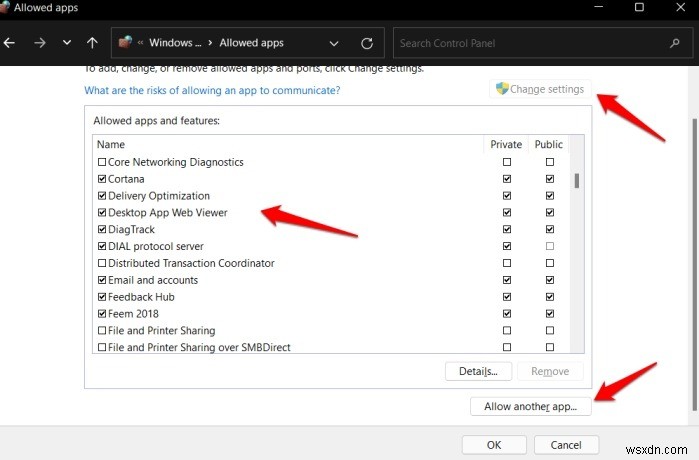
Task: Click the Control Panel address bar icon
Action: coord(127,43)
